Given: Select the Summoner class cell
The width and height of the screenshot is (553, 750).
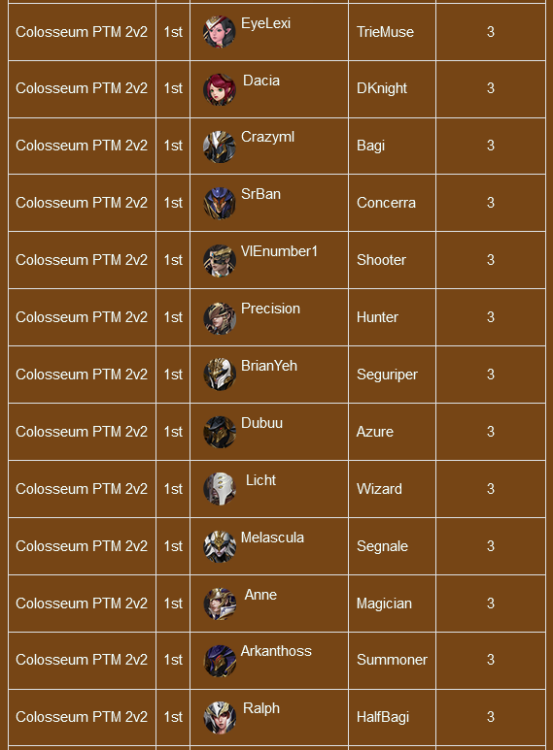Looking at the screenshot, I should point(392,660).
